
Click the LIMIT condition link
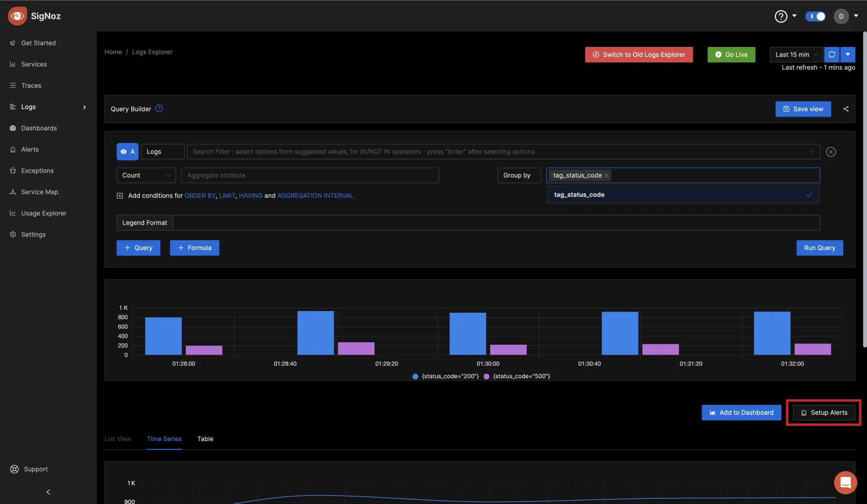[x=227, y=195]
